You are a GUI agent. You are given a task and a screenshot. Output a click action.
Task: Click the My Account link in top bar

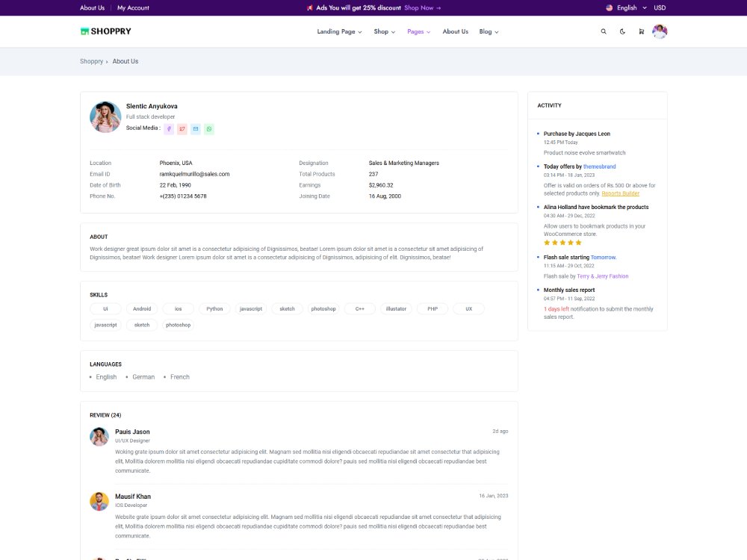coord(133,7)
